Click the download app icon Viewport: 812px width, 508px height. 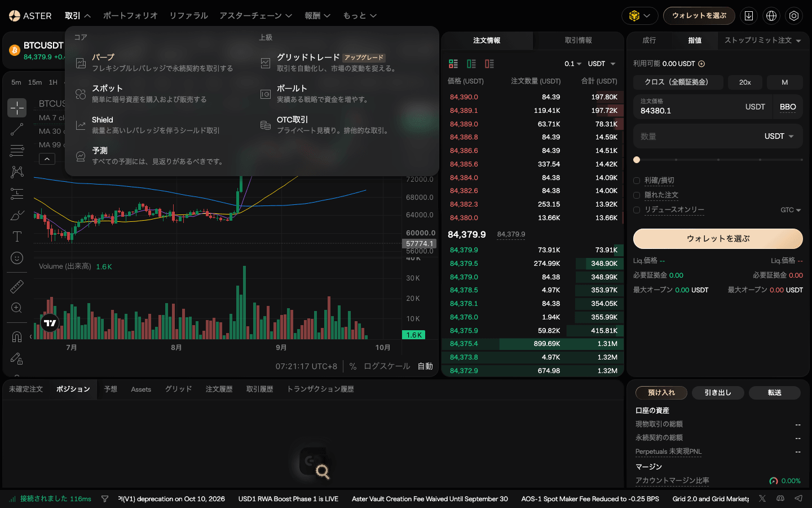pos(749,16)
